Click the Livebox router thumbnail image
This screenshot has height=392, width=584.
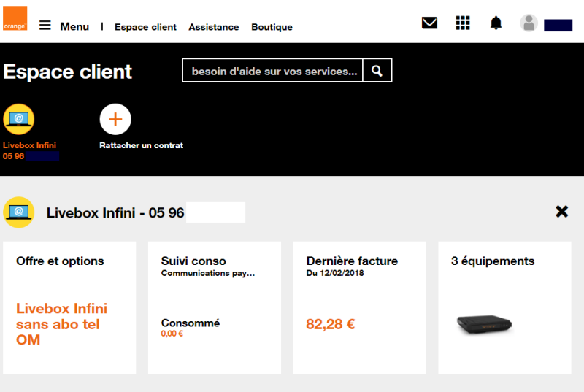[484, 324]
